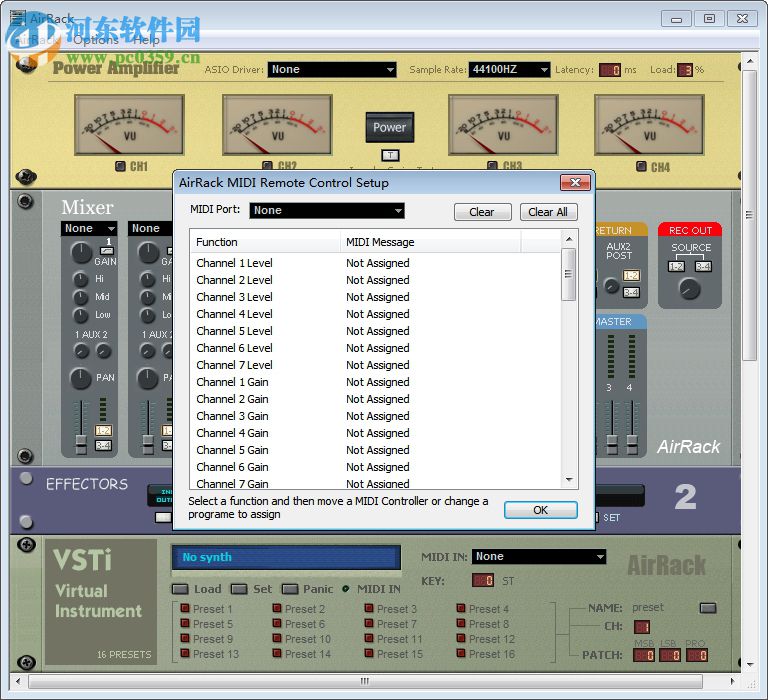This screenshot has height=700, width=768.
Task: Click the function list scrollbar down arrow
Action: point(569,480)
